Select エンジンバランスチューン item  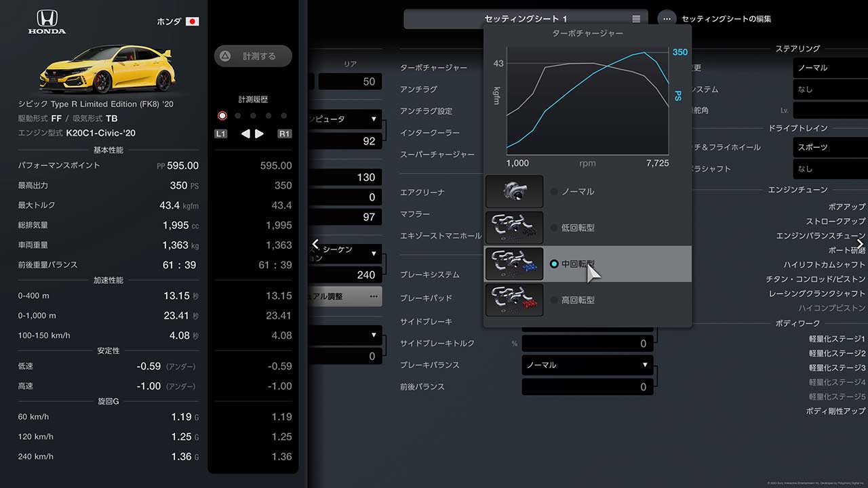821,236
